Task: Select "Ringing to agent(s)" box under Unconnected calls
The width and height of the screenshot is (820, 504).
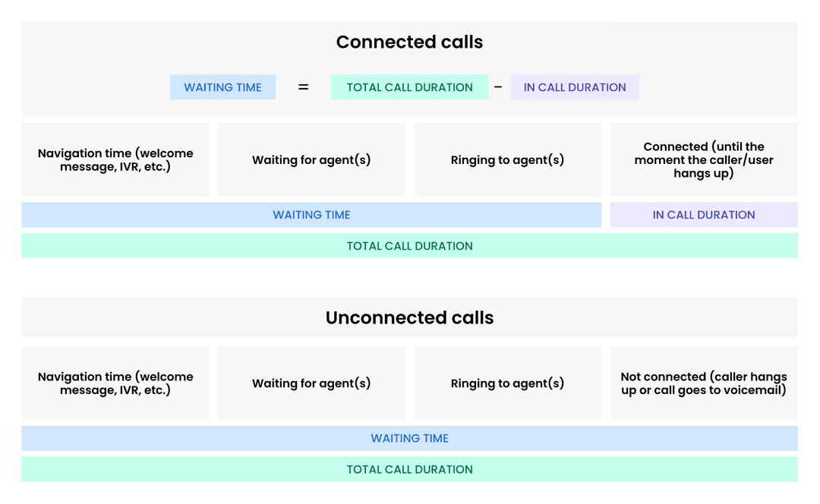Action: click(507, 383)
